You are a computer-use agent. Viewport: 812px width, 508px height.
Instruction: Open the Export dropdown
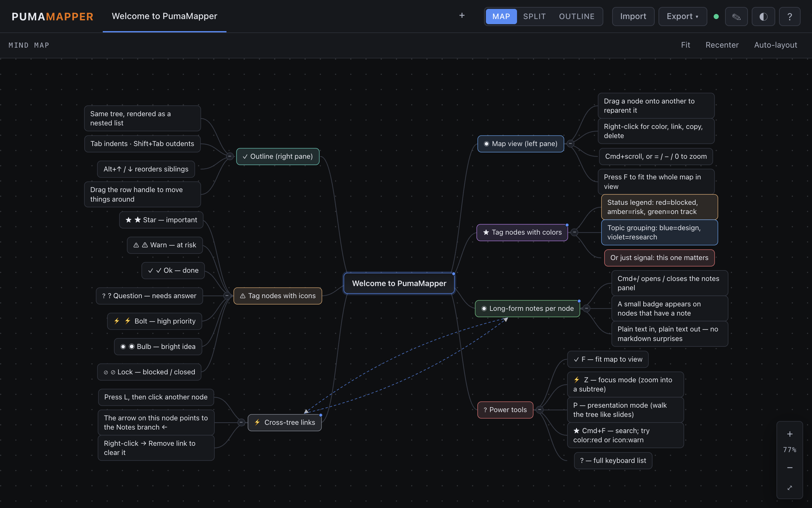683,17
